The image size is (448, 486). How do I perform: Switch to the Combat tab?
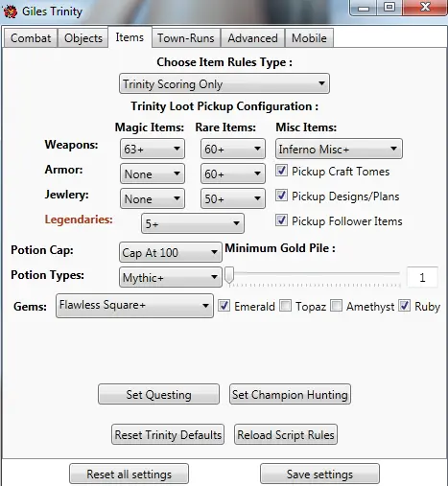click(x=31, y=38)
